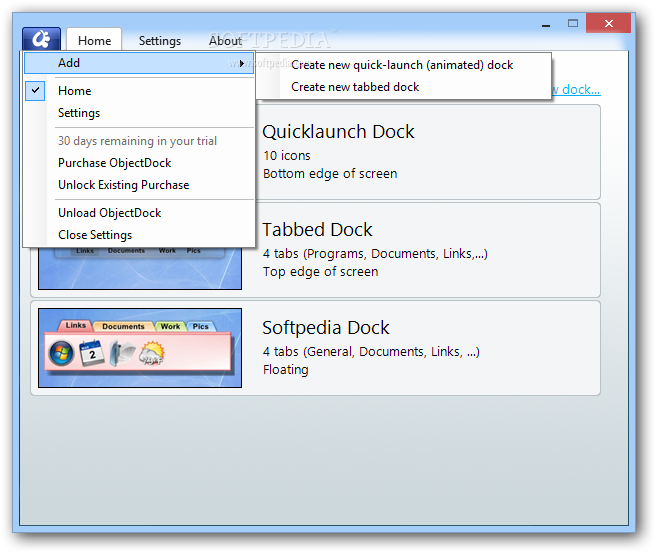Viewport: 656px width, 553px height.
Task: Select the checked Home menu item
Action: [x=139, y=91]
